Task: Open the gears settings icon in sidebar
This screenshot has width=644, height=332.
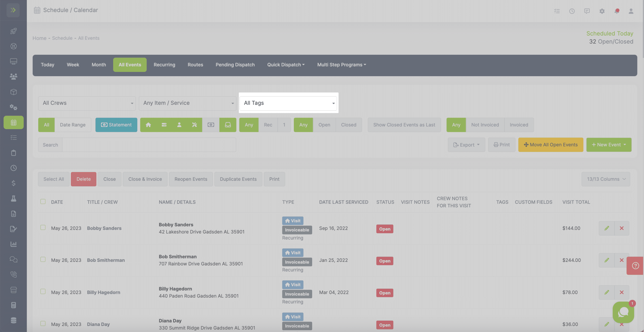Action: [14, 107]
